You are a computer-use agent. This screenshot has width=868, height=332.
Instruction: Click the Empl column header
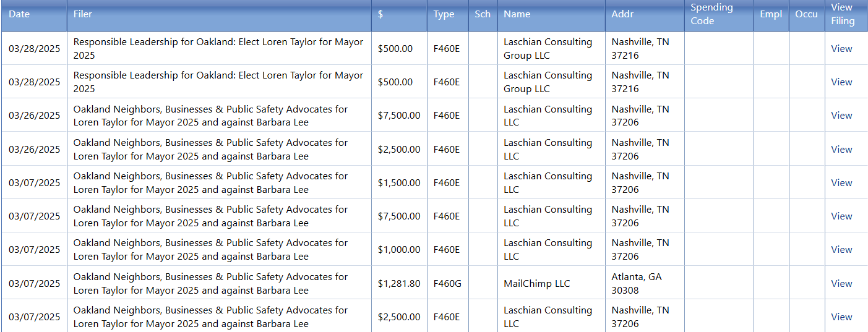771,14
